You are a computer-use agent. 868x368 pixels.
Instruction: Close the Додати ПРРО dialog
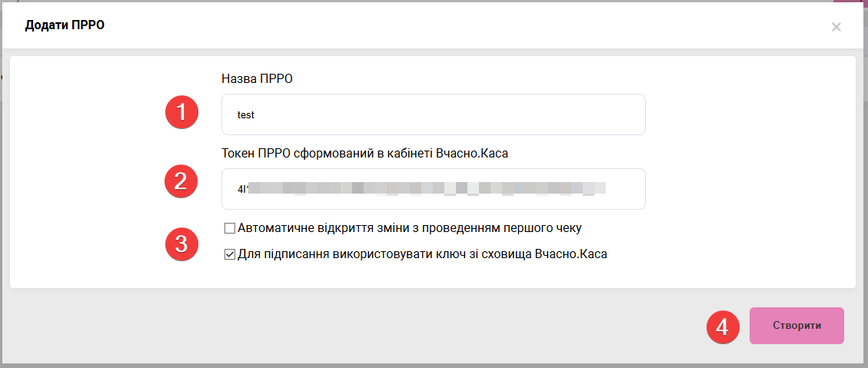tap(836, 27)
